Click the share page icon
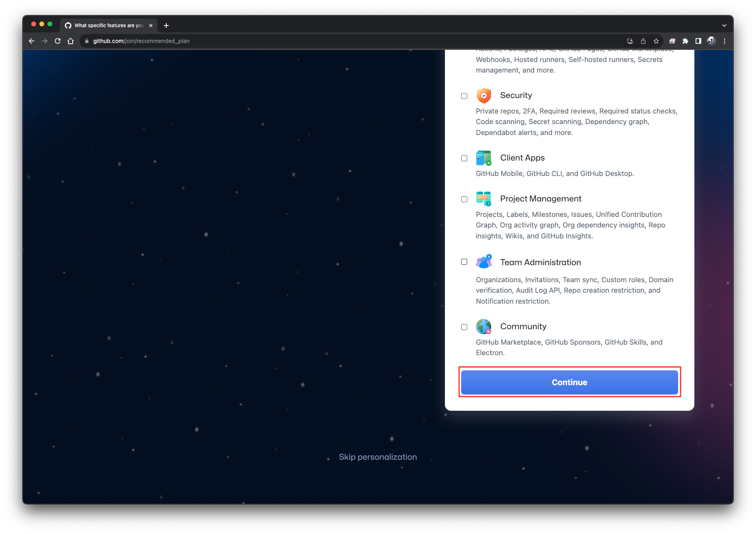 coord(643,41)
